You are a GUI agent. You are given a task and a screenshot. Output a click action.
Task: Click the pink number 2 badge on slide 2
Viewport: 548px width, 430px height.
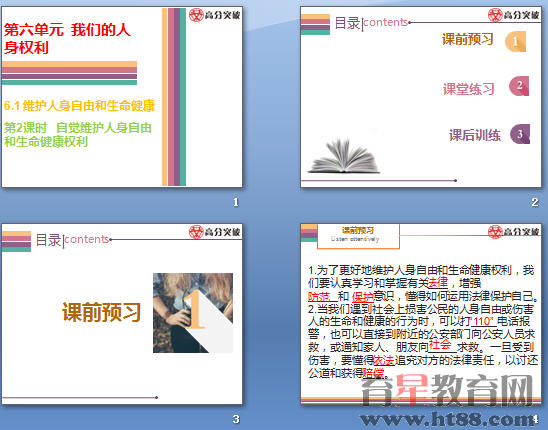[519, 86]
